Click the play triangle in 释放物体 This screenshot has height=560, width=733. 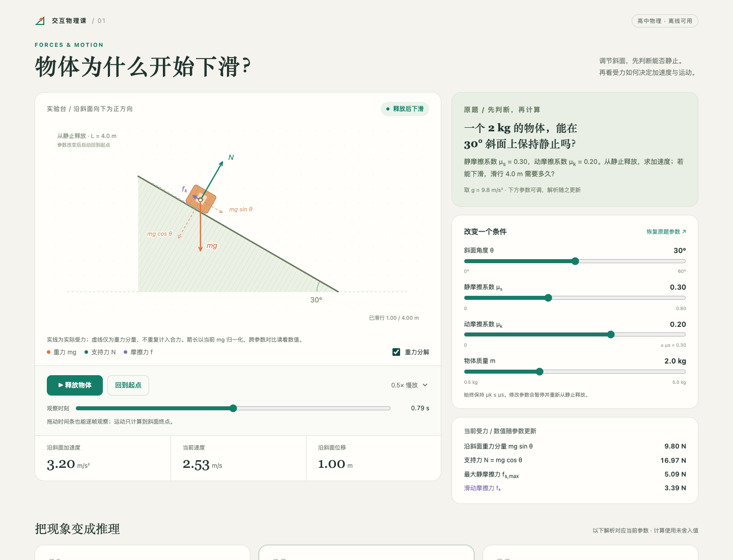pos(61,385)
